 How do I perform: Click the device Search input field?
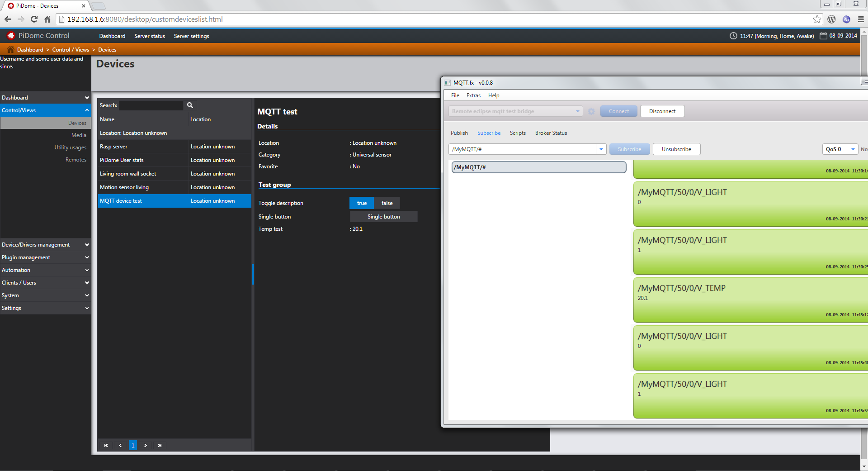coord(151,105)
